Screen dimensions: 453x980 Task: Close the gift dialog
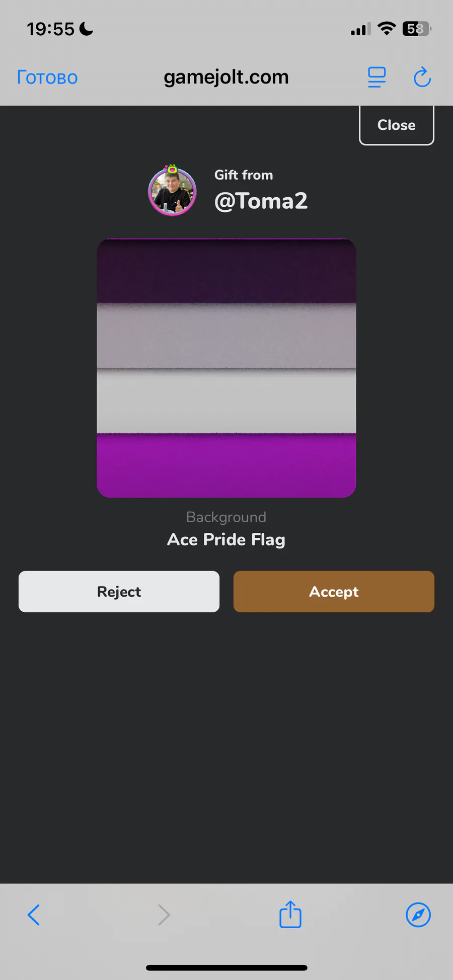(397, 125)
